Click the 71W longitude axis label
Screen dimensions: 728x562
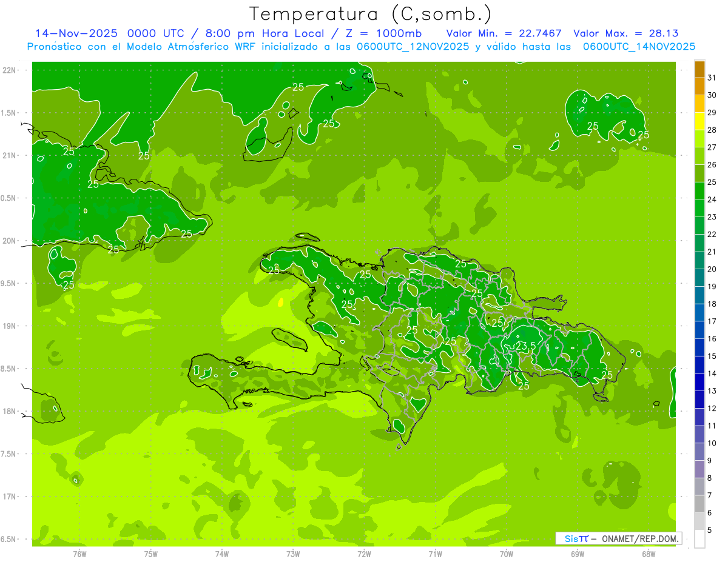(435, 554)
